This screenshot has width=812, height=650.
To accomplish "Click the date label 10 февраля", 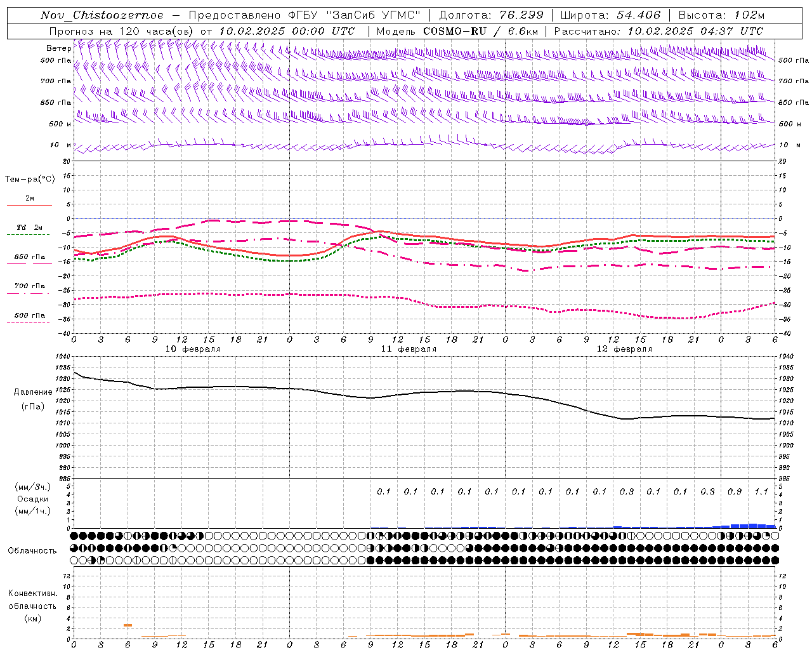I will click(x=193, y=349).
